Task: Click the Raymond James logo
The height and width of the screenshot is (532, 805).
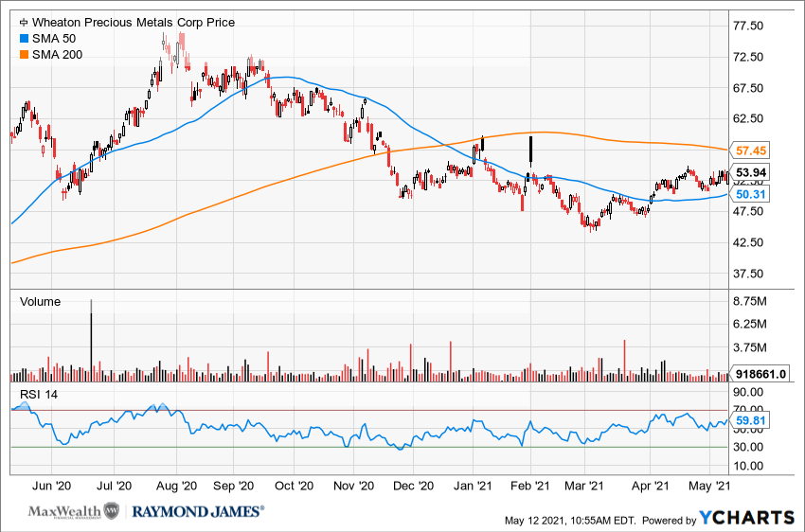Action: click(x=198, y=511)
